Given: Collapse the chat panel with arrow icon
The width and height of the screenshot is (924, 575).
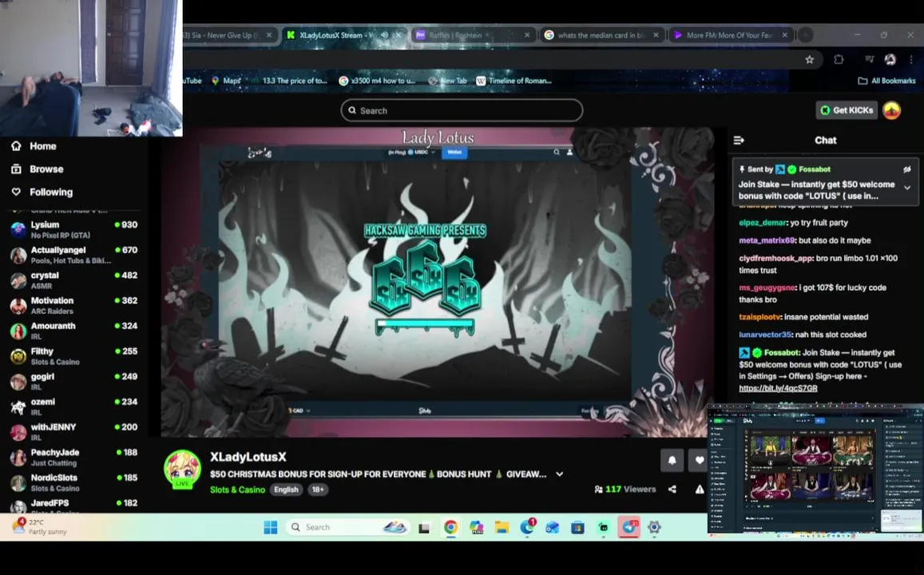Looking at the screenshot, I should pyautogui.click(x=739, y=141).
